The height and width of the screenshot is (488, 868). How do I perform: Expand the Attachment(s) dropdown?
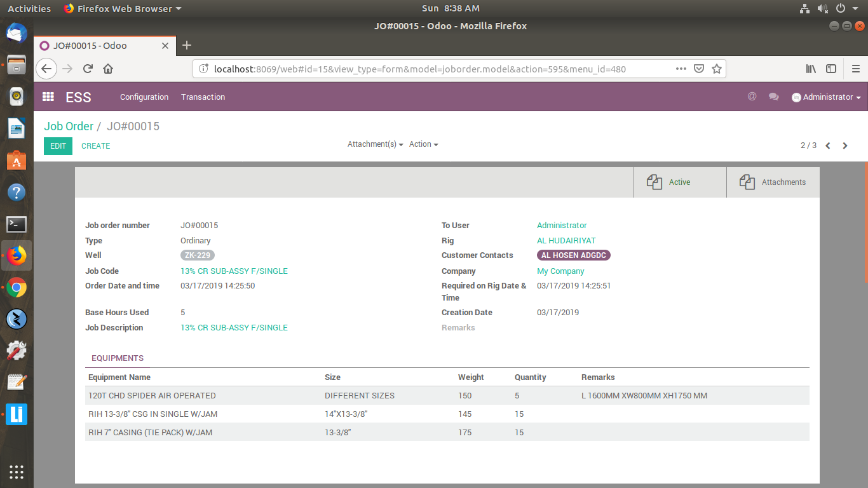(x=375, y=144)
